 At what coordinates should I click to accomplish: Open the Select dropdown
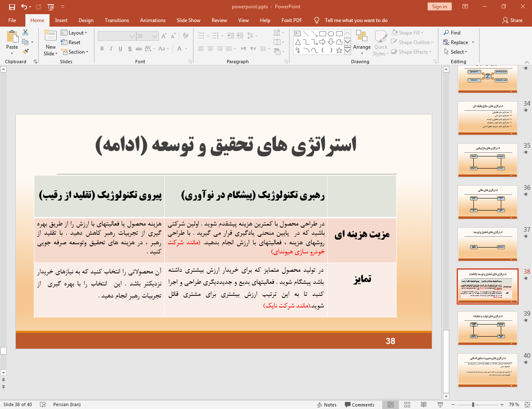coord(455,52)
